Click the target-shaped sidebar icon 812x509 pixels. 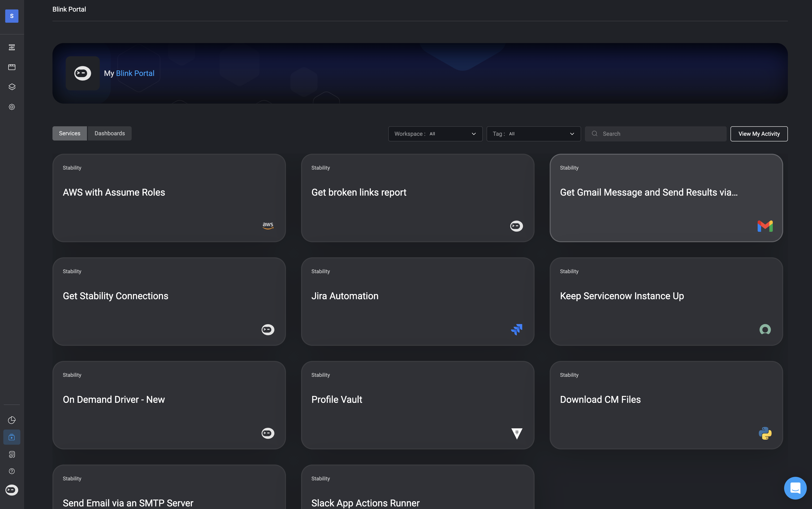point(12,107)
